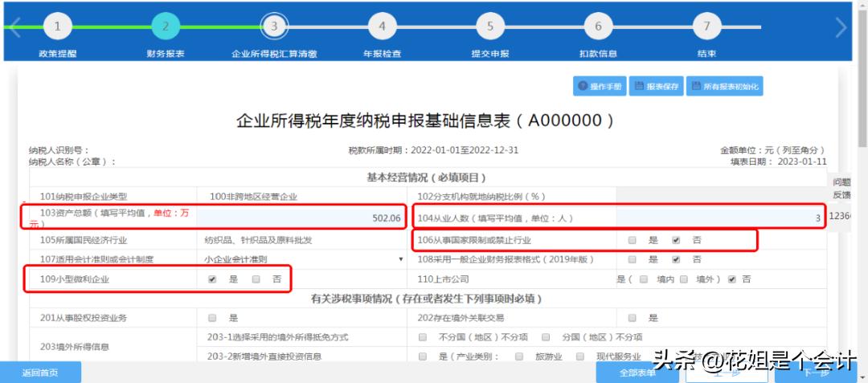The image size is (868, 383).
Task: Go to step 7 结束
Action: [x=706, y=27]
